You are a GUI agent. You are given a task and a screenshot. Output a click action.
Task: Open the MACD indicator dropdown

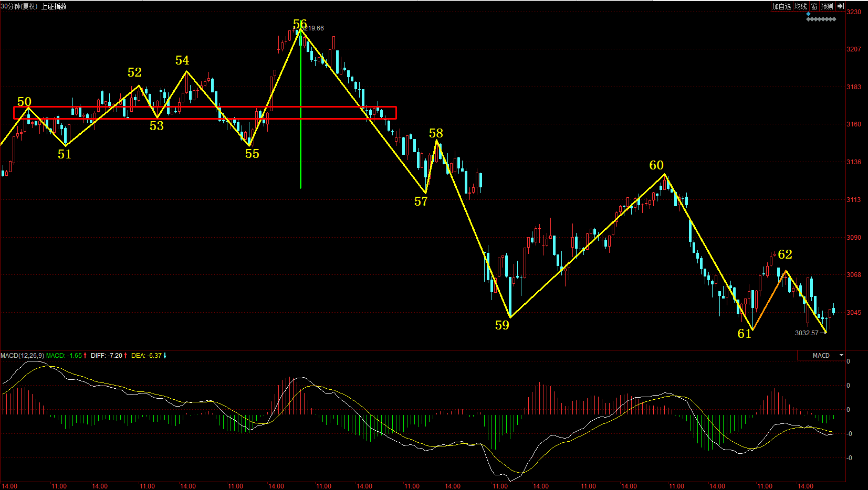point(841,356)
